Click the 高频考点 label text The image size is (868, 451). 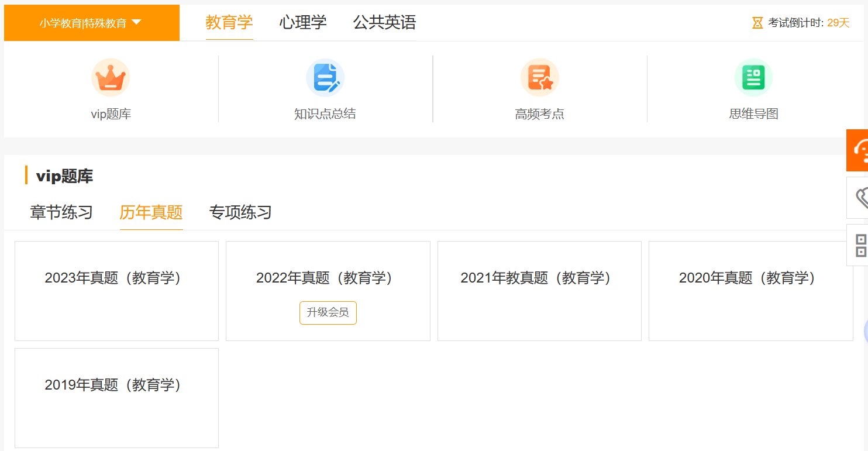point(540,114)
